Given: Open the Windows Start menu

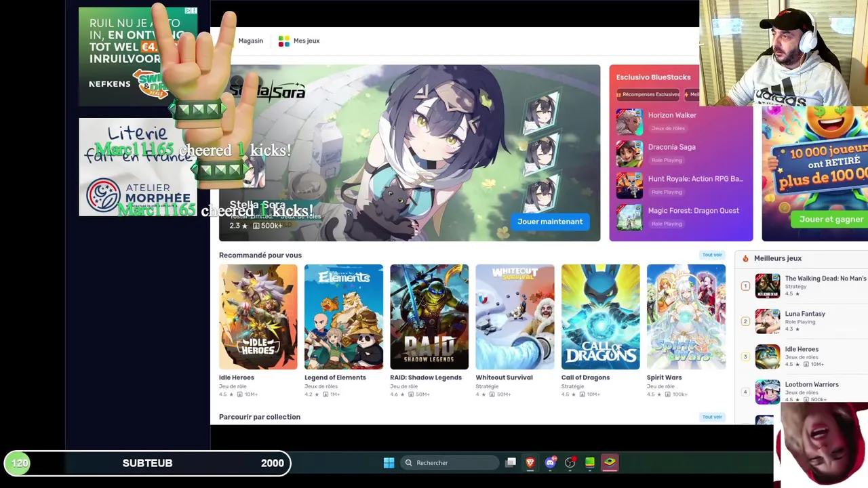Looking at the screenshot, I should pyautogui.click(x=389, y=463).
